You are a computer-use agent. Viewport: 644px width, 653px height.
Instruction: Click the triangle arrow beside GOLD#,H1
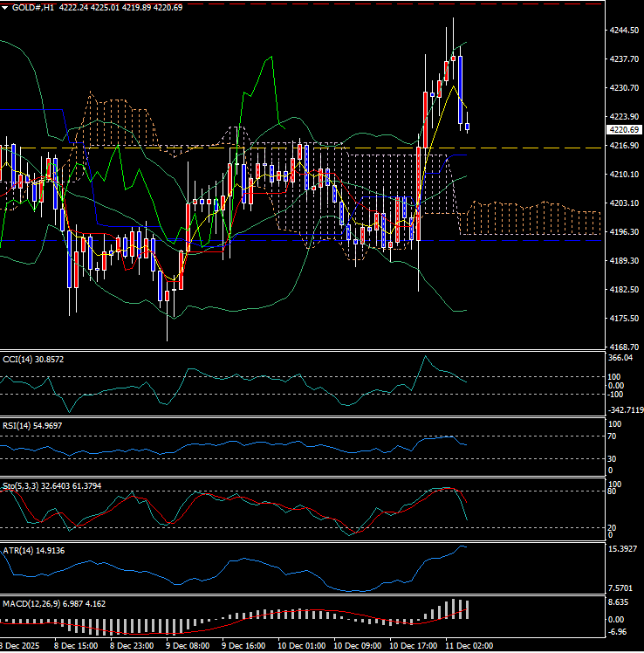coord(6,7)
